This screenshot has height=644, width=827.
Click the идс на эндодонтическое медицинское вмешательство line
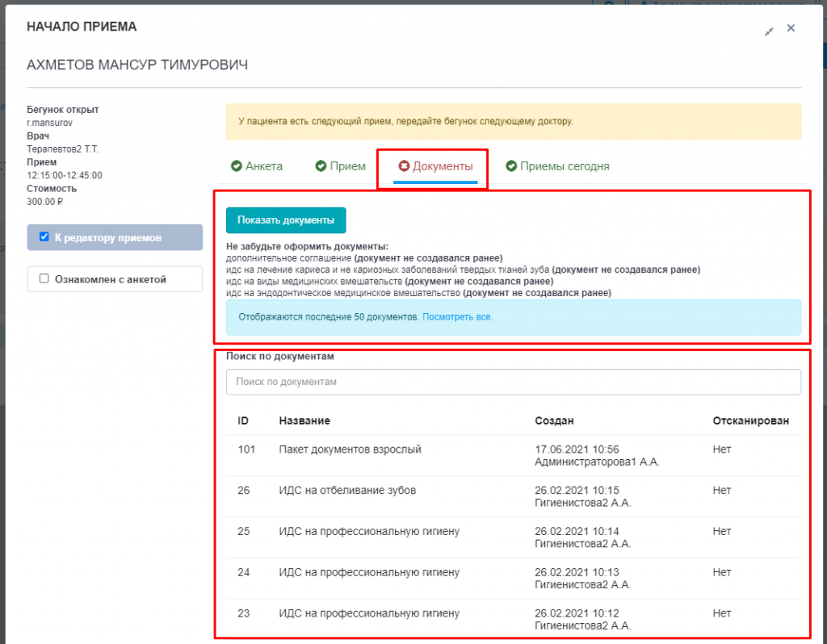pos(418,293)
